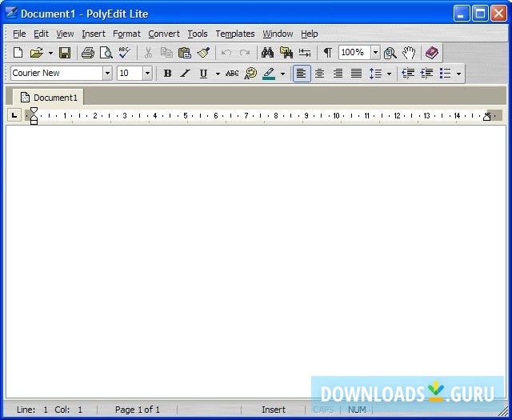Open the Window menu
The width and height of the screenshot is (512, 420).
tap(278, 34)
